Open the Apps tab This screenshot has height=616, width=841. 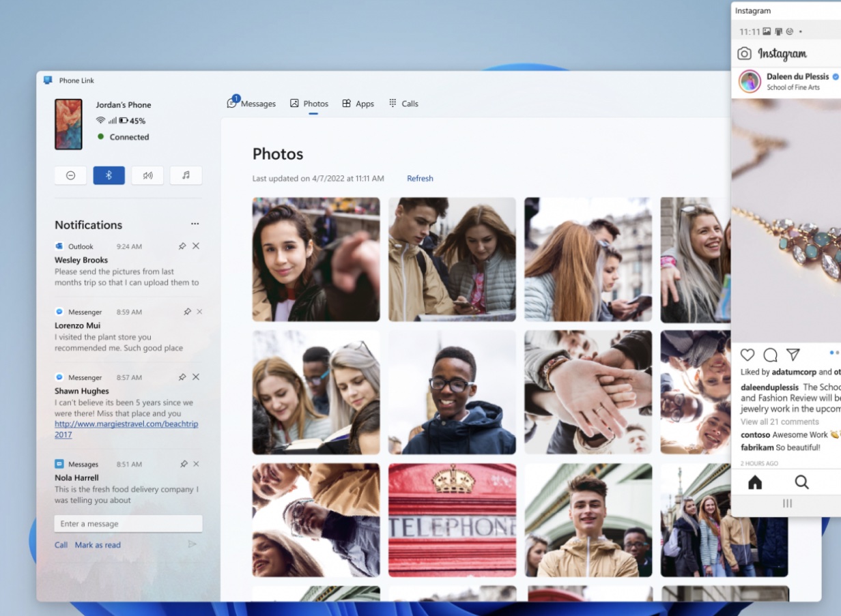[x=358, y=104]
